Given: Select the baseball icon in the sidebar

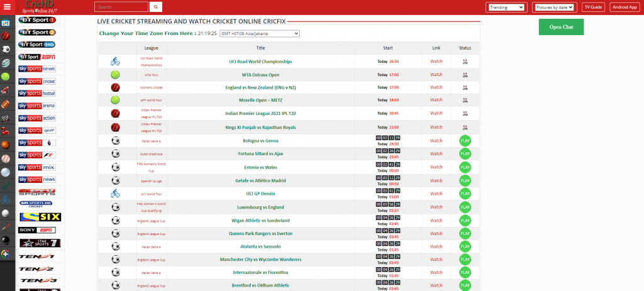Looking at the screenshot, I should [x=6, y=158].
